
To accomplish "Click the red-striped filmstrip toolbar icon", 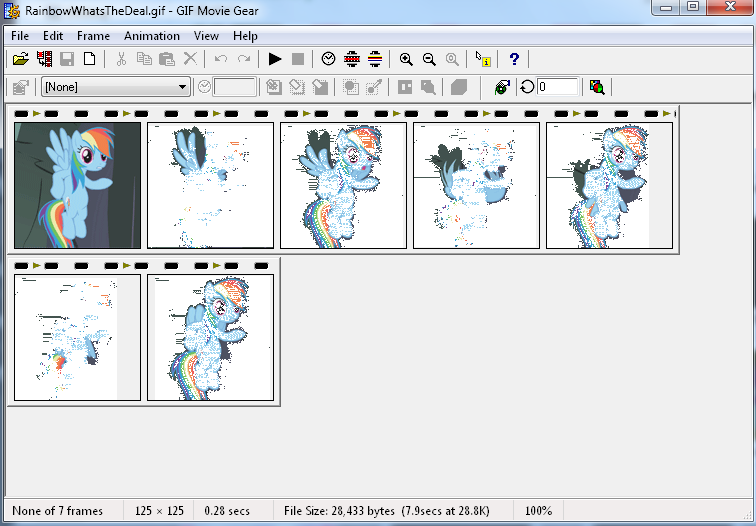I will point(352,59).
